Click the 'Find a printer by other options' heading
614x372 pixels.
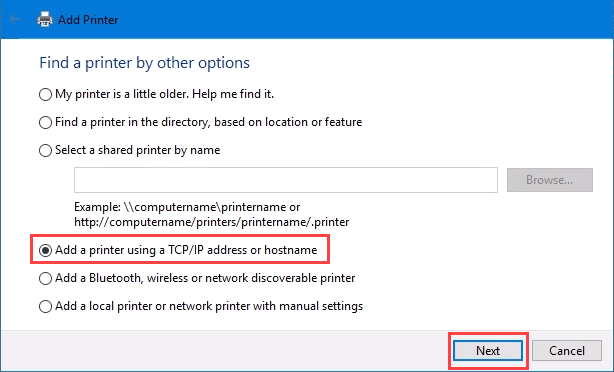point(144,63)
